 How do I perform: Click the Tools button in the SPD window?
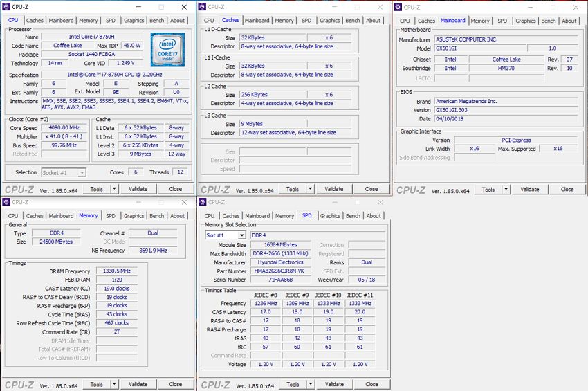[293, 384]
